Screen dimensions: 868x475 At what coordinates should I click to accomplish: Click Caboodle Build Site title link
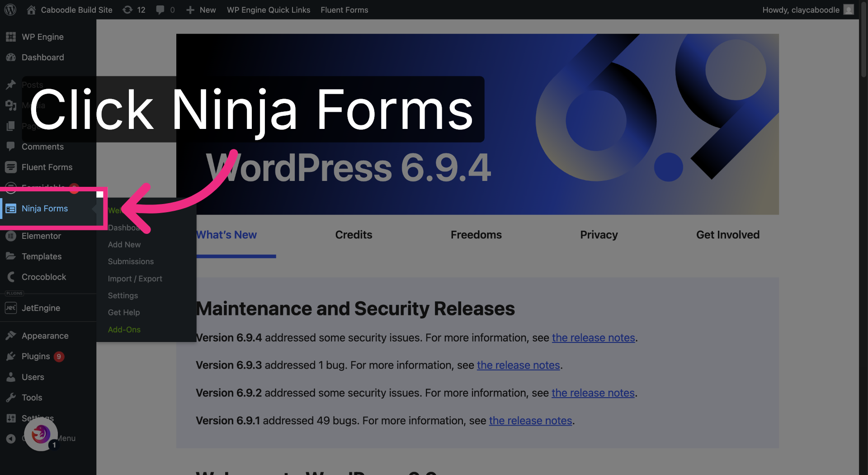(x=76, y=9)
